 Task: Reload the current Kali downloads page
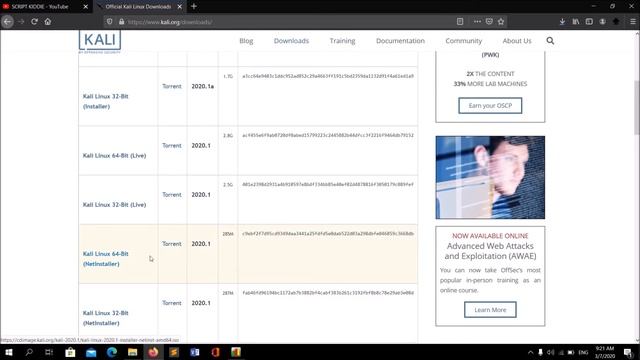(x=34, y=22)
